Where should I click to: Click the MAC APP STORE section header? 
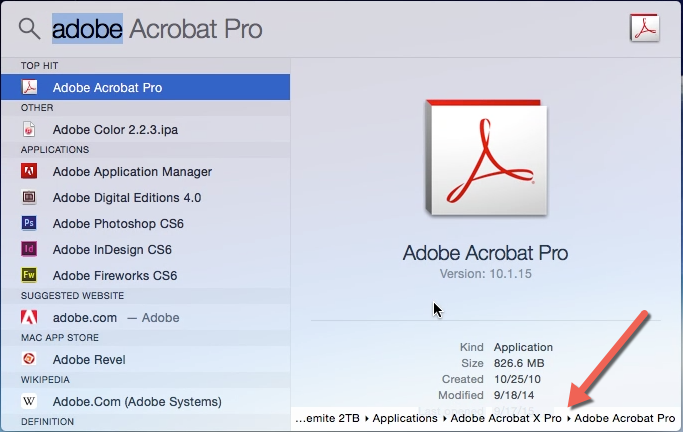pos(60,338)
